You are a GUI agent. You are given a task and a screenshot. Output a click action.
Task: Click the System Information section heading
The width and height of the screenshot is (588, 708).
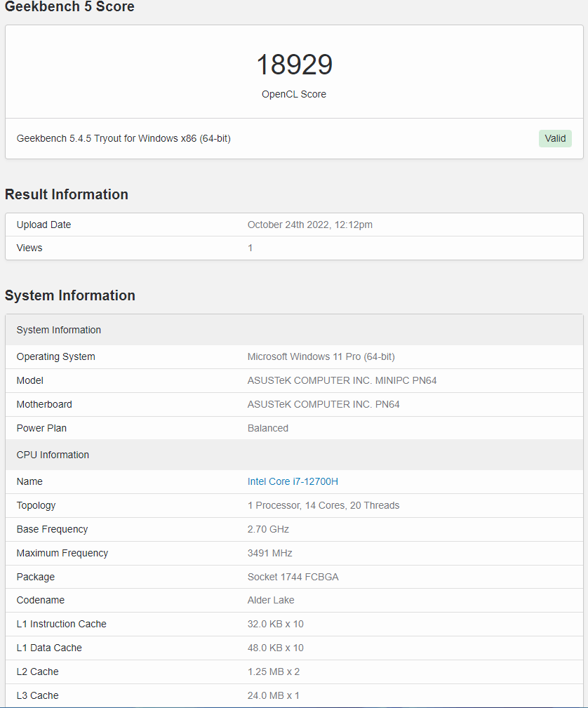70,295
